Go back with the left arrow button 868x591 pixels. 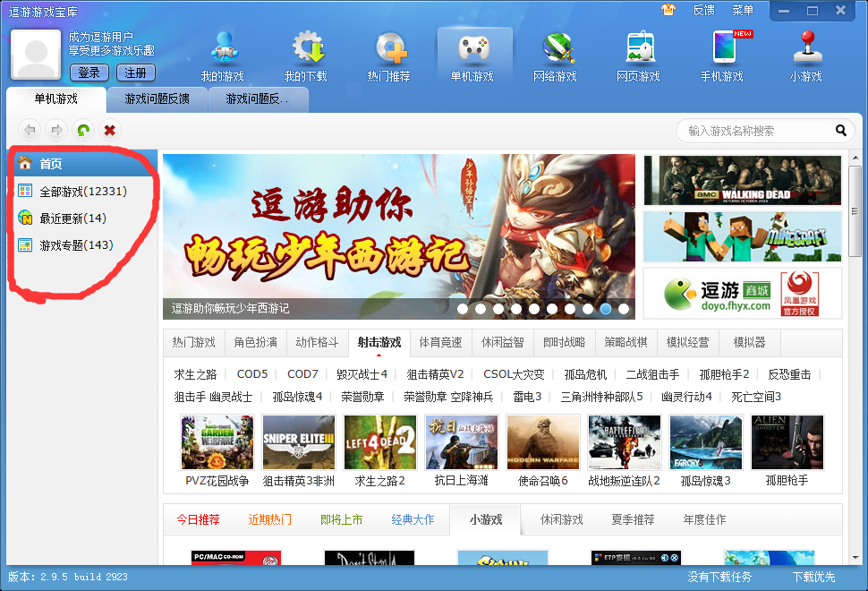coord(30,130)
